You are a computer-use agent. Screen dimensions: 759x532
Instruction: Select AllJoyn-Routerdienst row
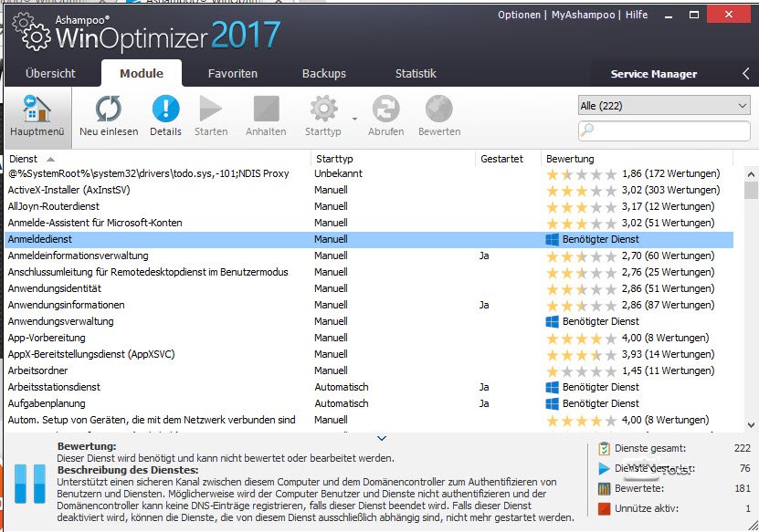[x=369, y=206]
